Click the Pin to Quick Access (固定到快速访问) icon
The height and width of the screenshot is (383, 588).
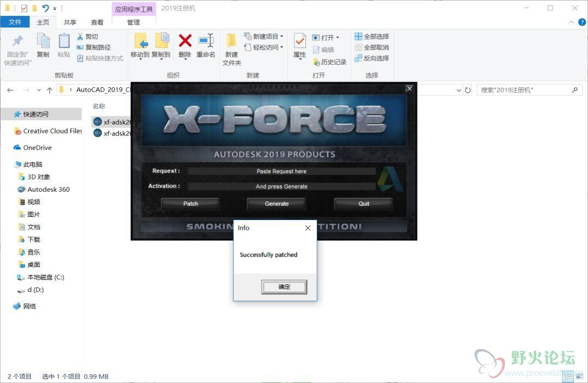pos(17,41)
